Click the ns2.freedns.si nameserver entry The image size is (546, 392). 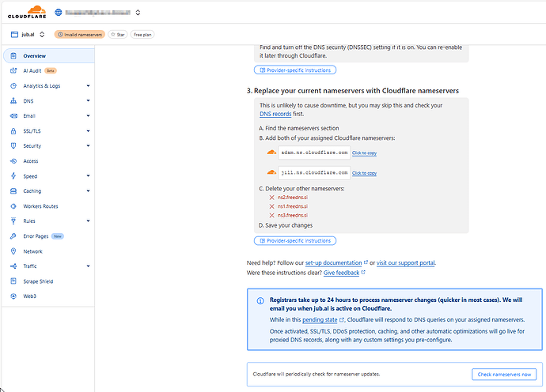(293, 198)
